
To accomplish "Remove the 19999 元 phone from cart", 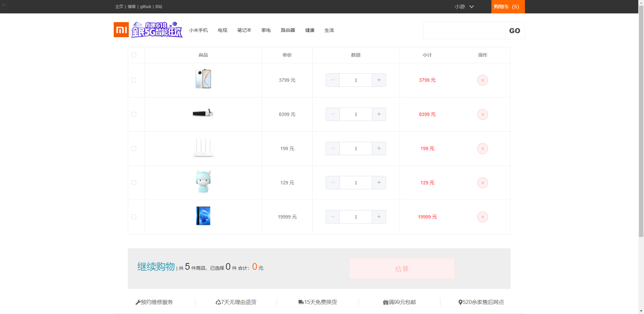I will click(482, 217).
